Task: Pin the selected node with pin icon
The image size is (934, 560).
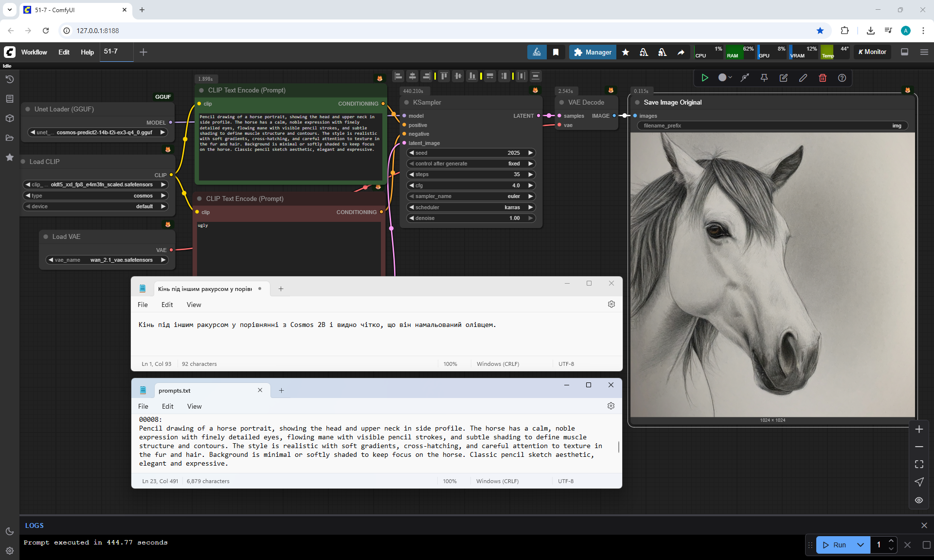Action: [x=764, y=78]
